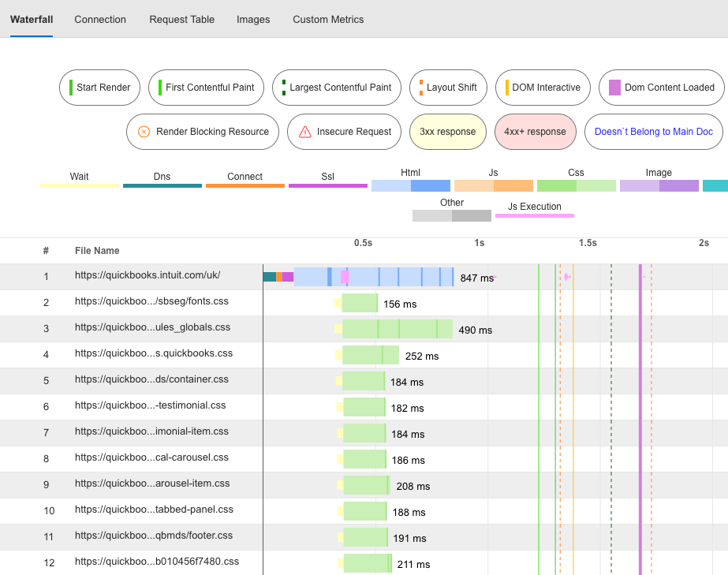Open the Request Table tab
This screenshot has height=575, width=728.
tap(181, 19)
